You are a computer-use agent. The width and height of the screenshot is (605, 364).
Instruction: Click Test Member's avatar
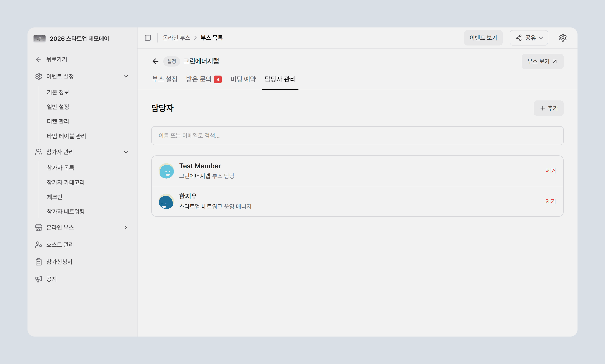tap(166, 171)
